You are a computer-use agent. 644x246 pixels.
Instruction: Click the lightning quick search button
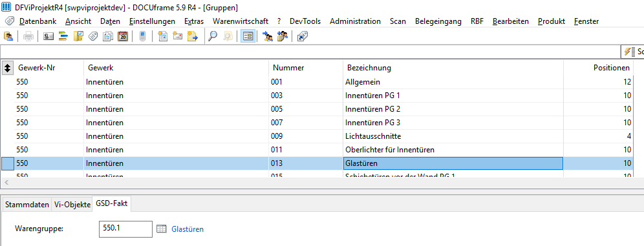tap(632, 52)
